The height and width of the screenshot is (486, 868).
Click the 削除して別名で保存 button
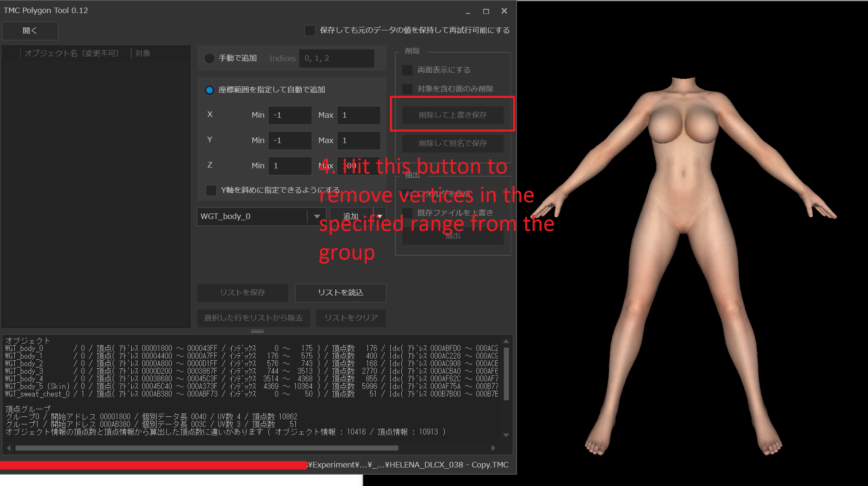(452, 143)
